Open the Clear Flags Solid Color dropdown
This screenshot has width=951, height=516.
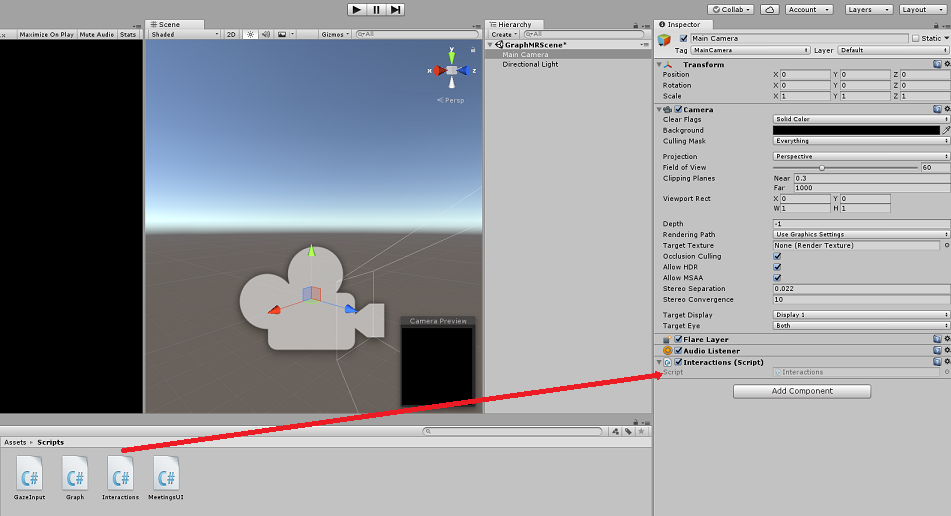point(861,119)
